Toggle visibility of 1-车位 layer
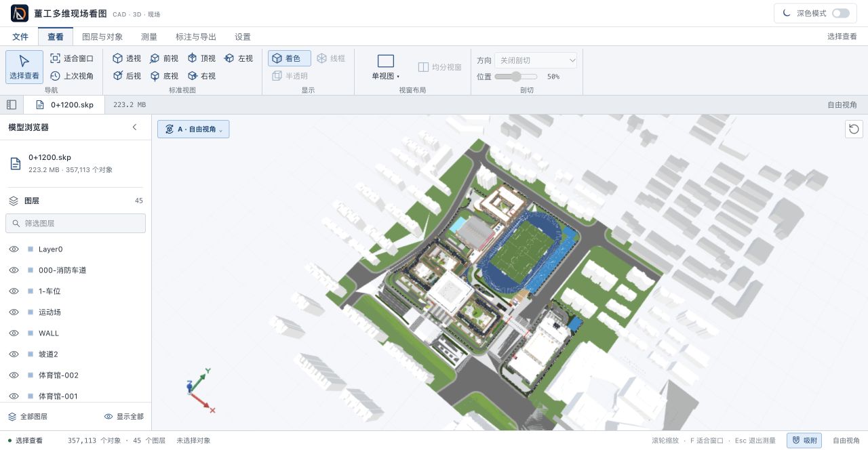The image size is (868, 450). [13, 291]
